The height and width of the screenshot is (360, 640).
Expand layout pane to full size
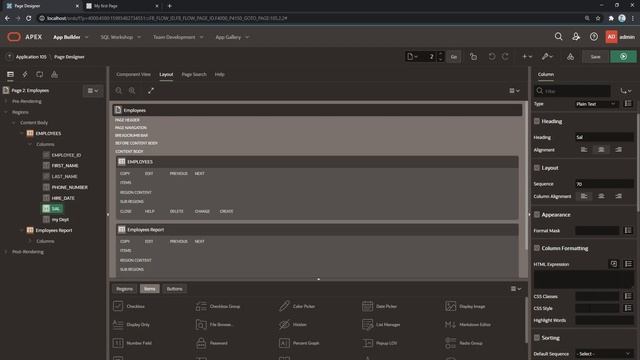pyautogui.click(x=151, y=91)
